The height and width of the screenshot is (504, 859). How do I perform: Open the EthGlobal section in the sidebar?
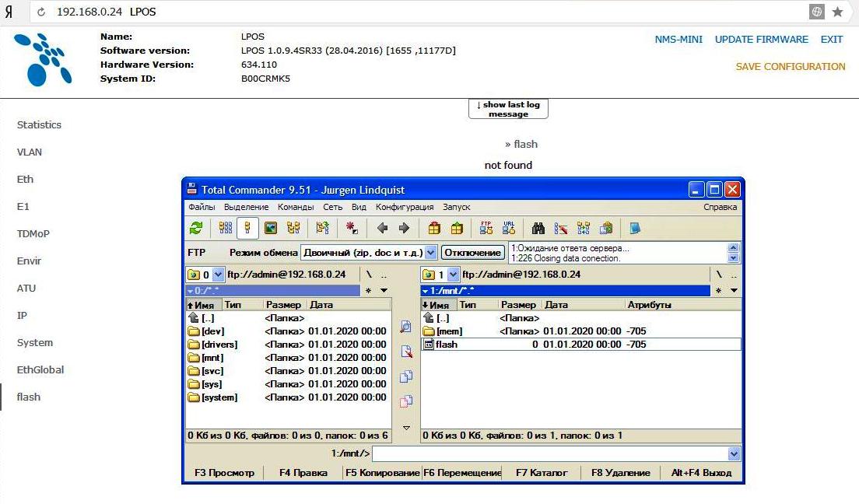pos(40,369)
